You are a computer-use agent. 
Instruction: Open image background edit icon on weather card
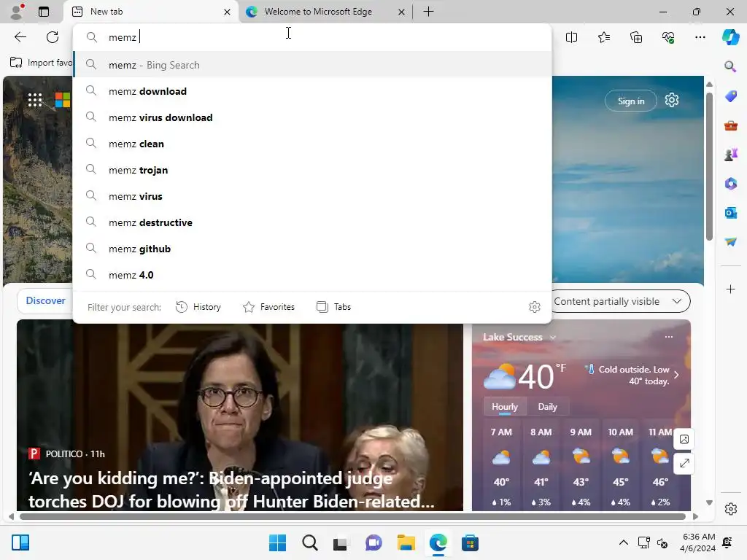point(684,439)
